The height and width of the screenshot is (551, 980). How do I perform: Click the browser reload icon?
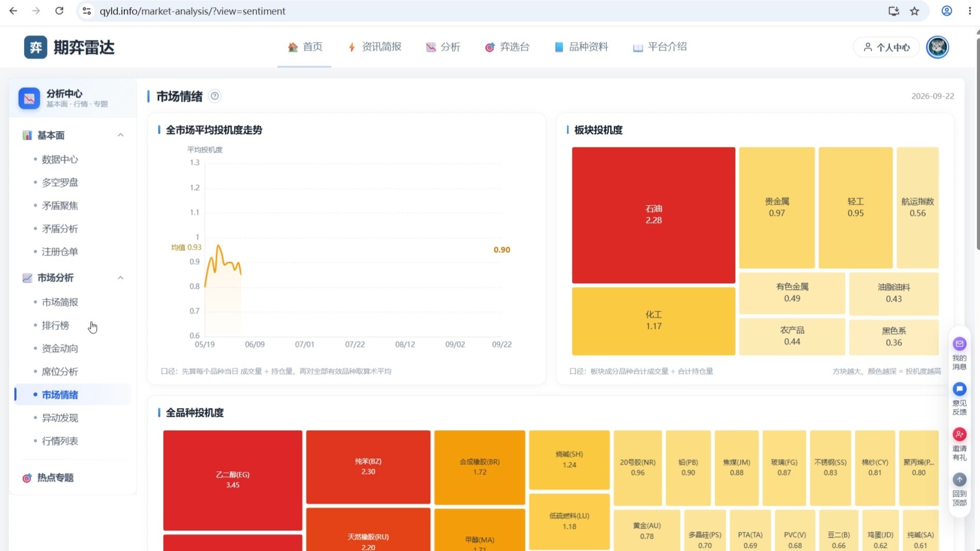click(59, 11)
